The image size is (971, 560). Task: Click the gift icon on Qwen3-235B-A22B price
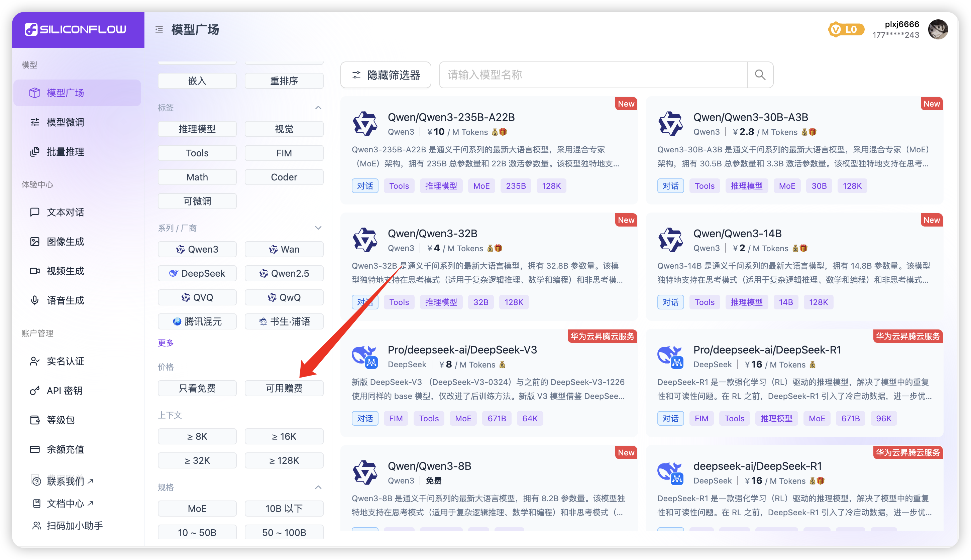point(503,132)
